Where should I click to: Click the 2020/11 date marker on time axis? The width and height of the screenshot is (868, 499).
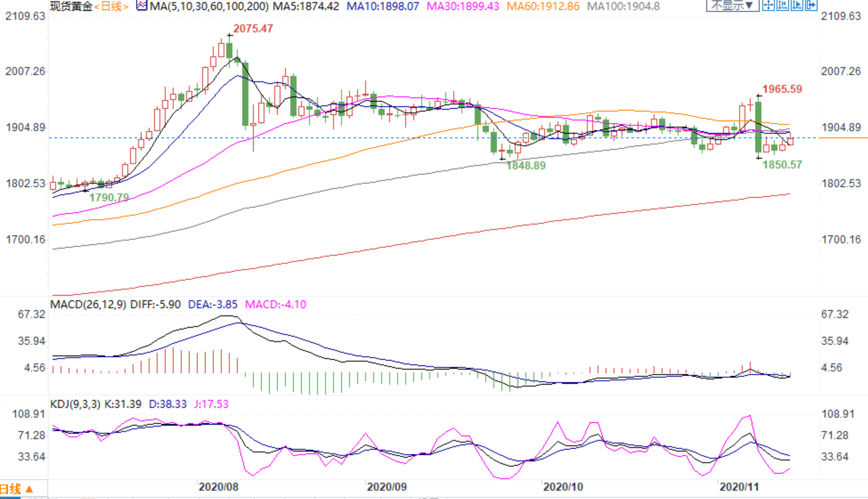click(x=739, y=487)
